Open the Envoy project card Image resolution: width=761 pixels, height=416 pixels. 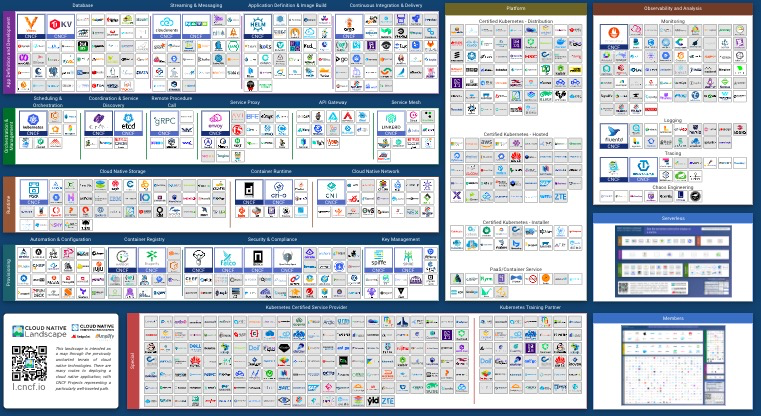(x=215, y=123)
